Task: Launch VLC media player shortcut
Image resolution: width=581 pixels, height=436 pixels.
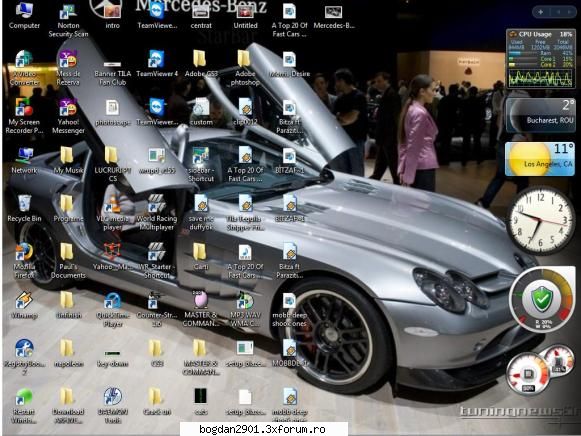Action: pyautogui.click(x=112, y=213)
